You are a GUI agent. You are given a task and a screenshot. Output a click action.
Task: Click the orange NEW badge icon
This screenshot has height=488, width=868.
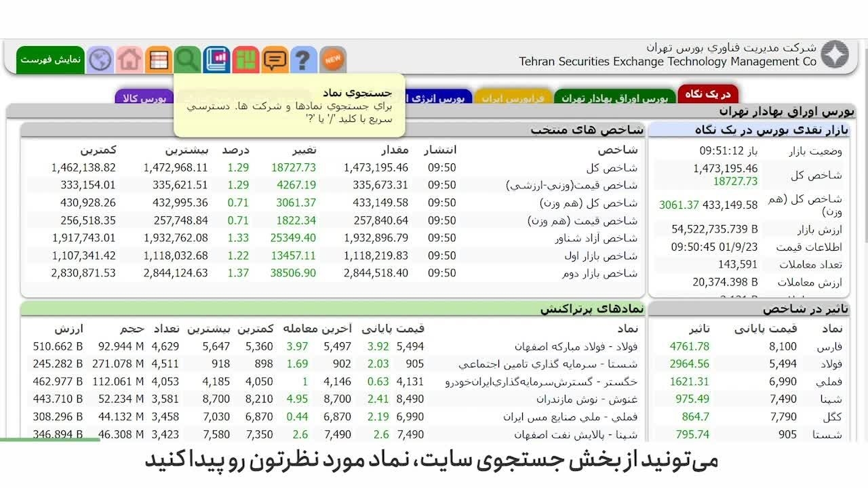(x=332, y=60)
